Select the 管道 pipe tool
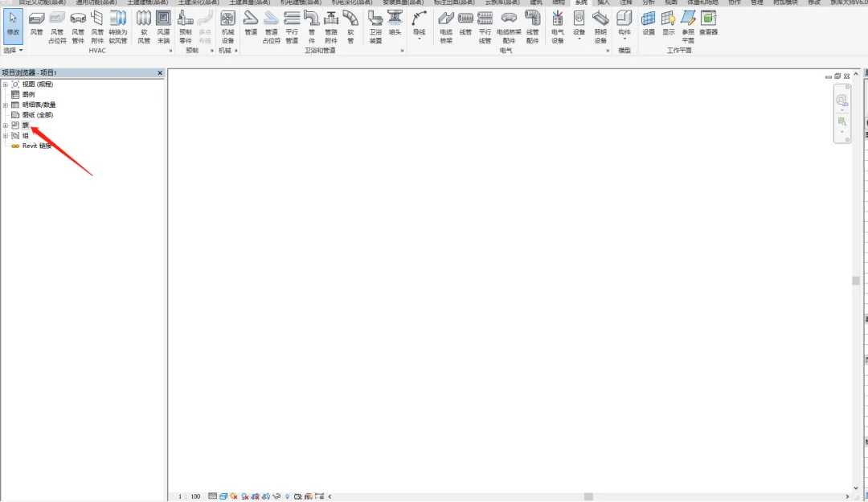The width and height of the screenshot is (868, 502). pyautogui.click(x=251, y=25)
